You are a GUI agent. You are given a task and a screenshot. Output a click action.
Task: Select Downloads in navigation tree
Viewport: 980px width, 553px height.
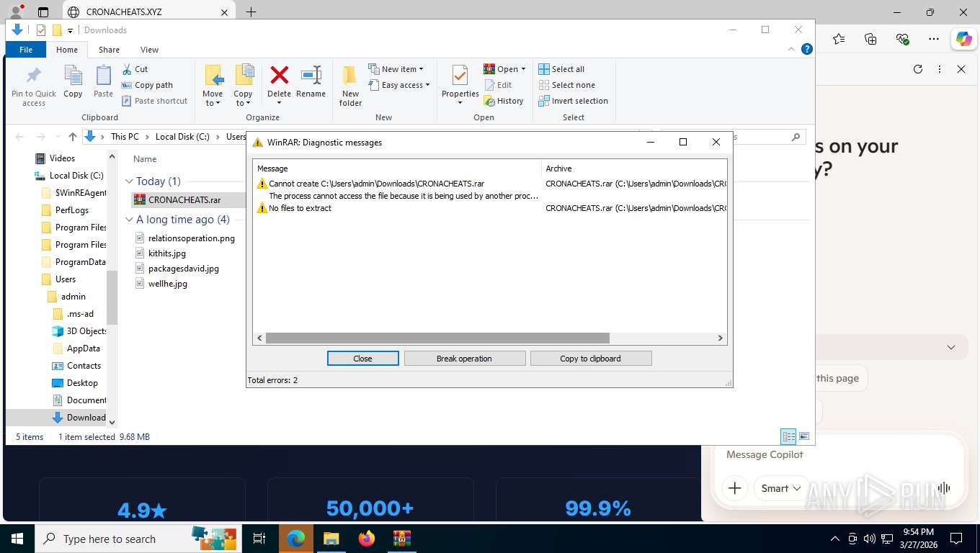(86, 418)
